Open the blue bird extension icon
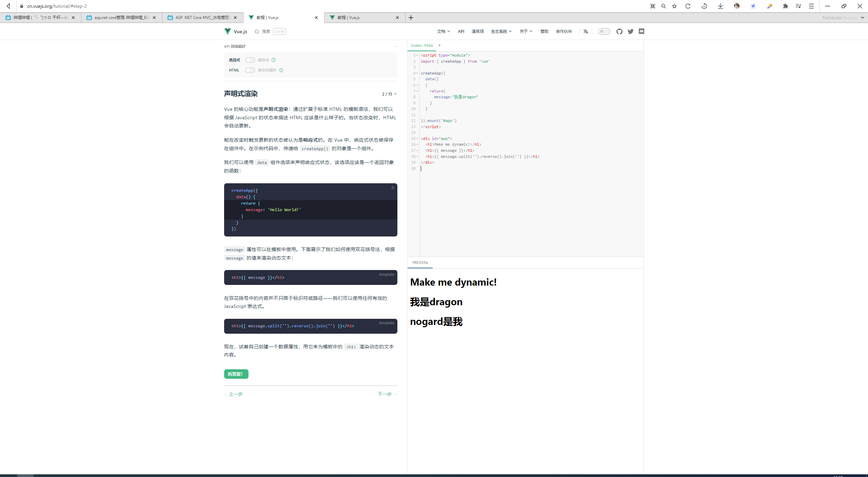 tap(753, 6)
